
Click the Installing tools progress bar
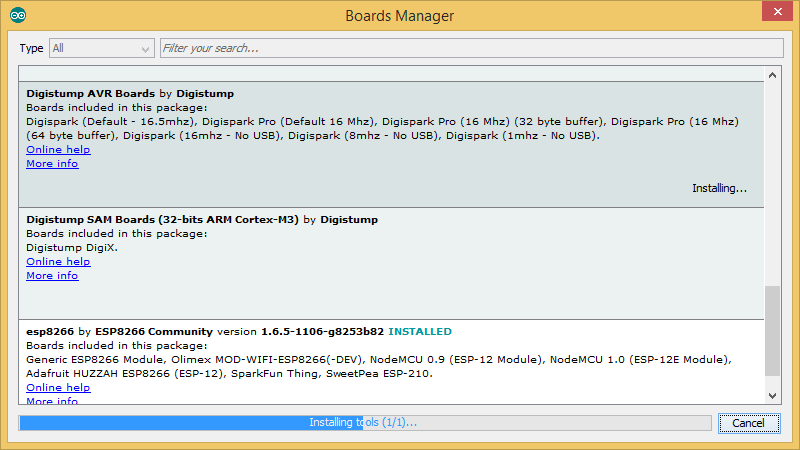click(x=364, y=423)
